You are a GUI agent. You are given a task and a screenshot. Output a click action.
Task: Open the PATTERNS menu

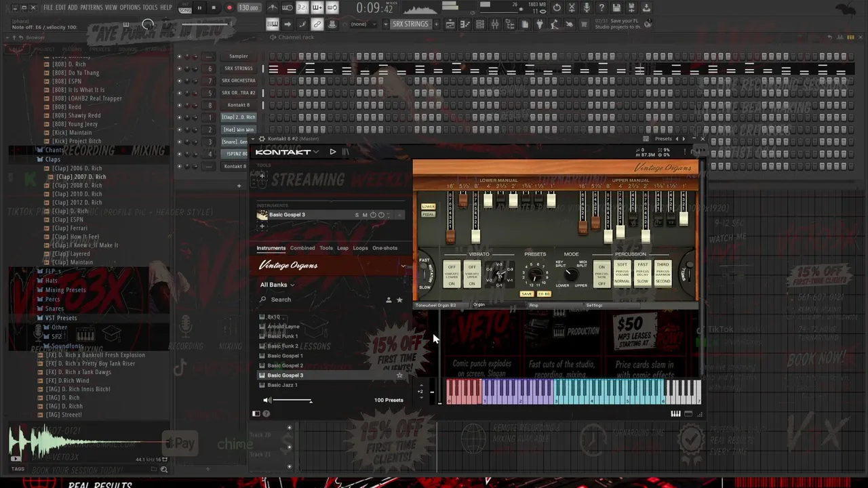(92, 7)
